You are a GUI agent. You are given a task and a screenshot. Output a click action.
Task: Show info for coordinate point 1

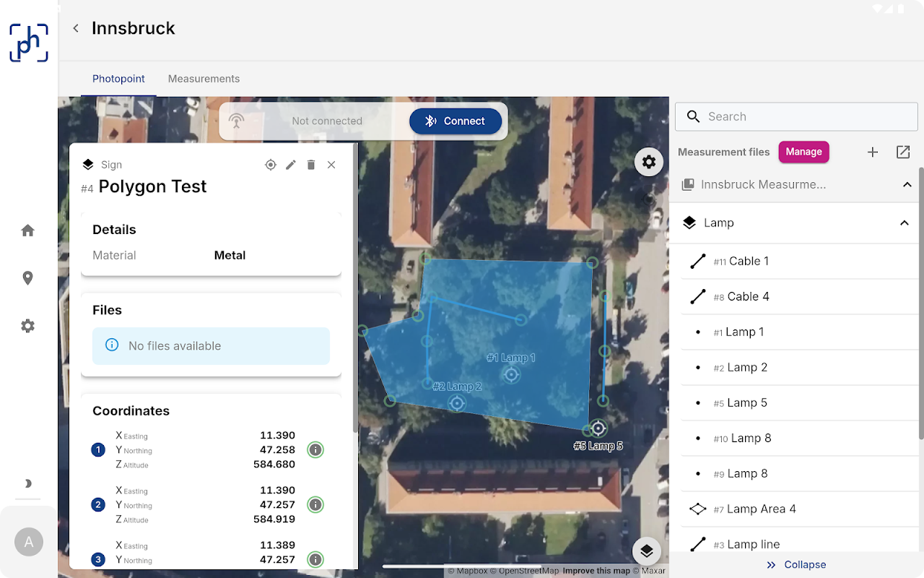click(x=315, y=450)
